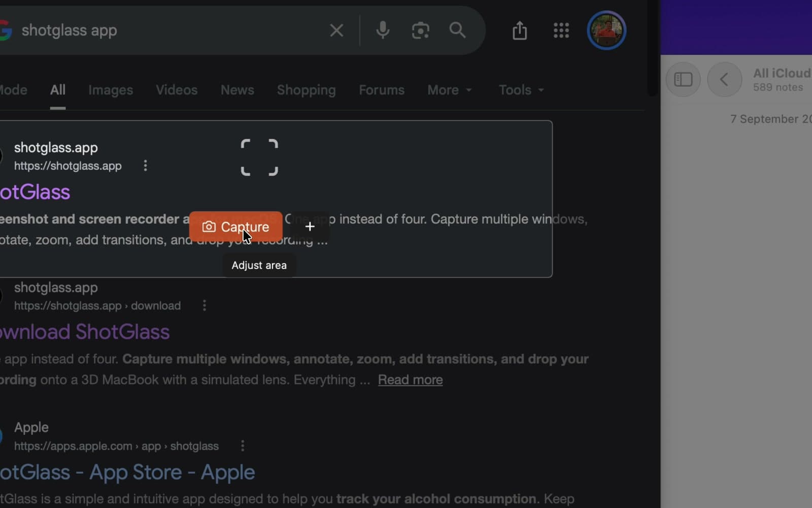The height and width of the screenshot is (508, 812).
Task: Open the 'App Store - Apple' result link
Action: click(x=127, y=472)
